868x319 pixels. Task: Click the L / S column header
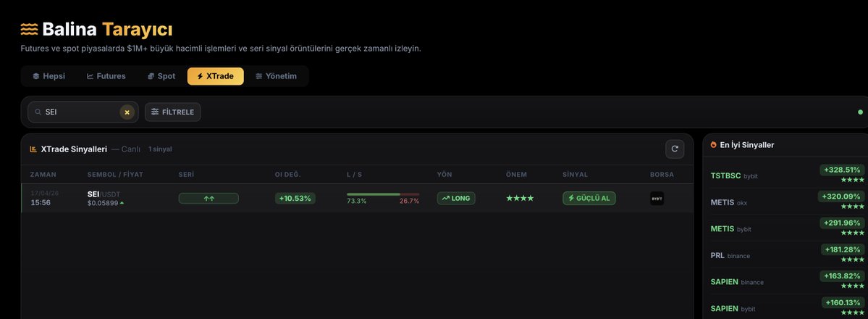point(354,174)
